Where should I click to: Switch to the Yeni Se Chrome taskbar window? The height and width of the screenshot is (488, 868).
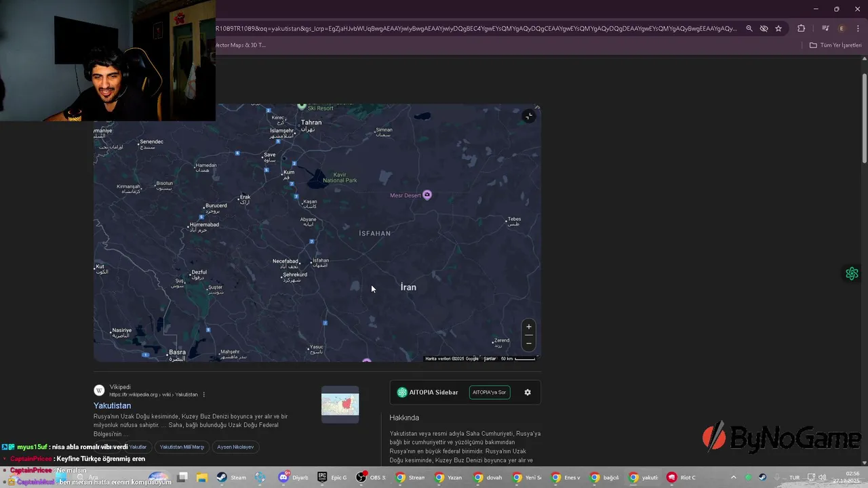tap(527, 477)
